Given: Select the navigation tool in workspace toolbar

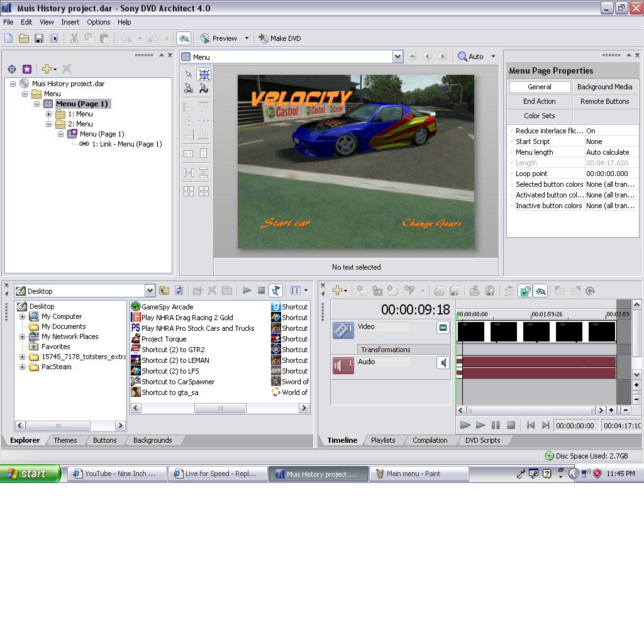Looking at the screenshot, I should pos(189,88).
